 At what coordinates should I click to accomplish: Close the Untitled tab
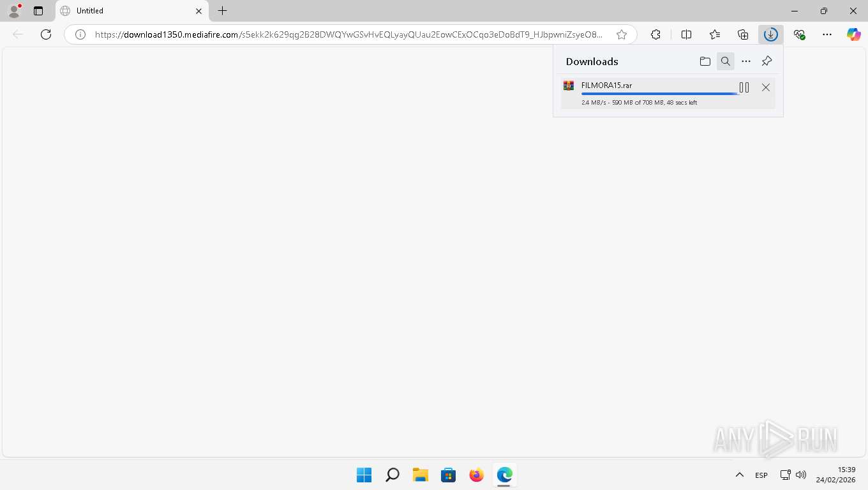tap(198, 11)
